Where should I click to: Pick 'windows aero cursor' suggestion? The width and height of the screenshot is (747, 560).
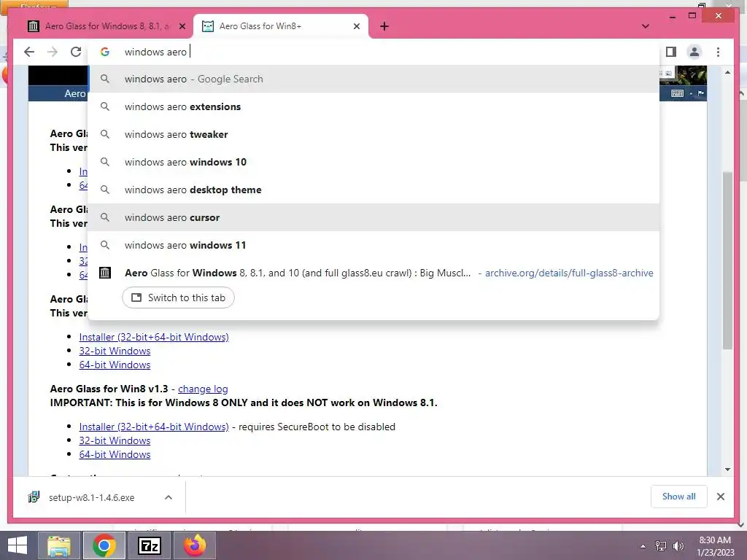(x=373, y=217)
